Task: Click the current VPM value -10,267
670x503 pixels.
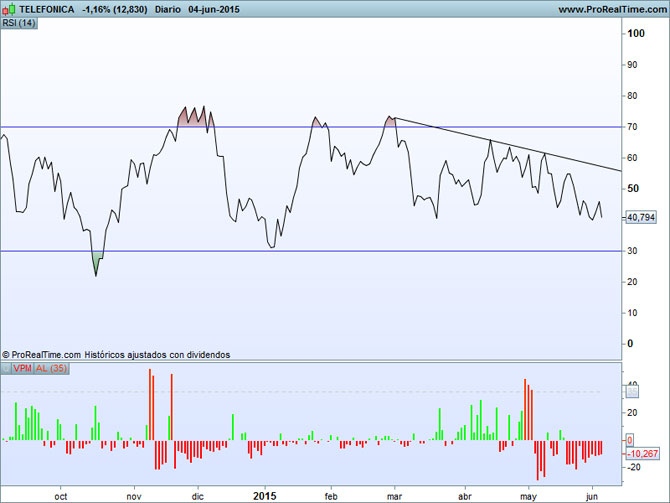Action: pyautogui.click(x=642, y=453)
